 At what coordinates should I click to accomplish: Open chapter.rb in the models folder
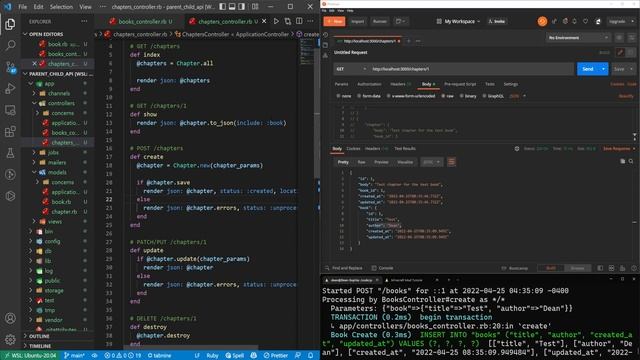point(64,211)
